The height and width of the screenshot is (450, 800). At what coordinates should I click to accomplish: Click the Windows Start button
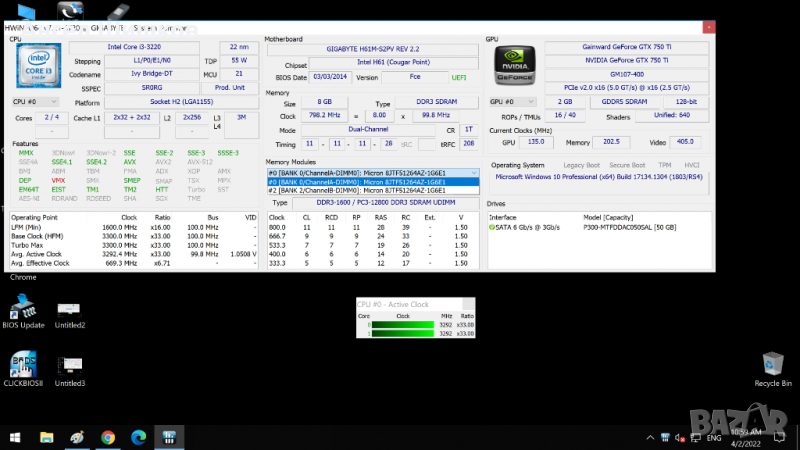14,437
